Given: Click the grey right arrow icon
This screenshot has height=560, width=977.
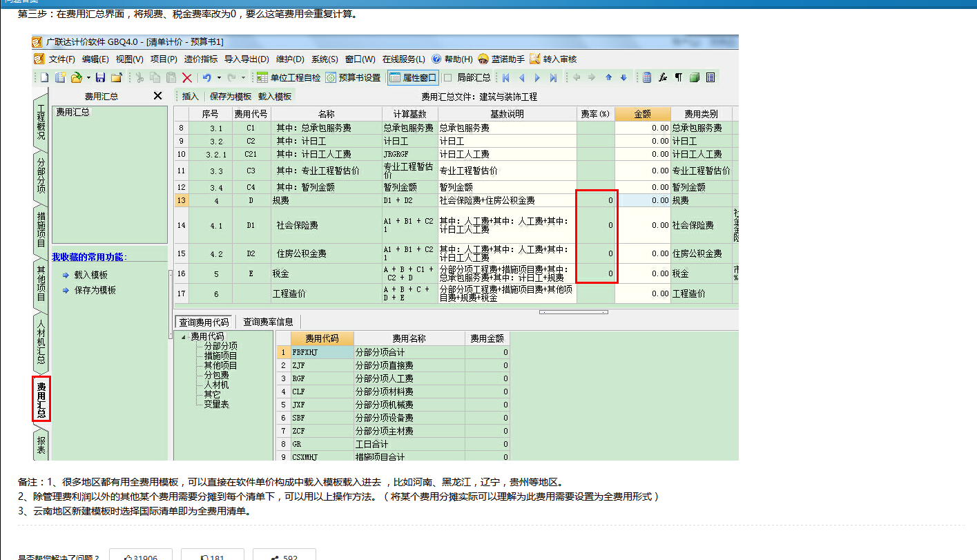Looking at the screenshot, I should (x=592, y=77).
